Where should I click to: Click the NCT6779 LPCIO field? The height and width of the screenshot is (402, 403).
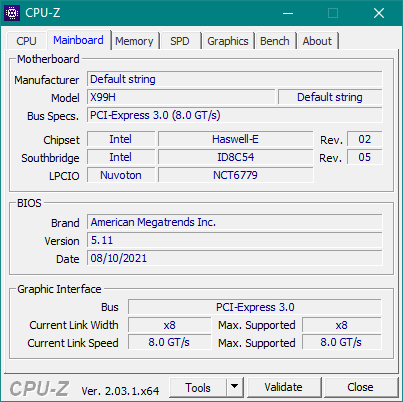pyautogui.click(x=235, y=175)
